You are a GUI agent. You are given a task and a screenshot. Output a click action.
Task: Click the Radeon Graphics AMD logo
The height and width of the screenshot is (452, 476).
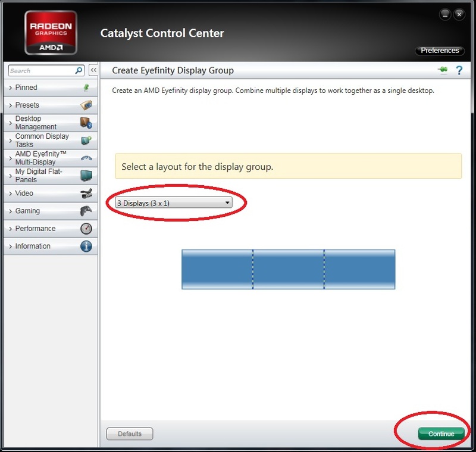(51, 33)
